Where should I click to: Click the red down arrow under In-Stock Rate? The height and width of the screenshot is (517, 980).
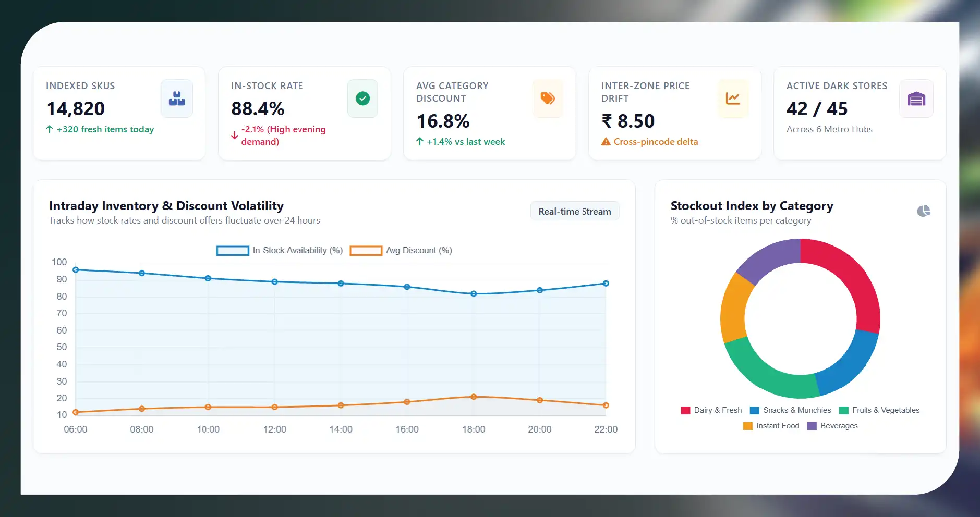[235, 136]
